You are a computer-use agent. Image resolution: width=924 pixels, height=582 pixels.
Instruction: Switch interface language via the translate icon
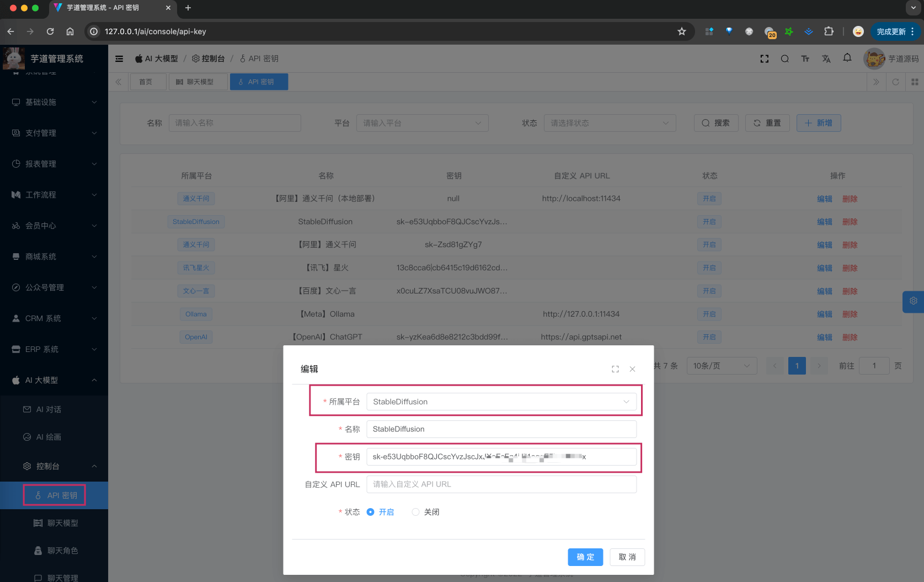[826, 58]
